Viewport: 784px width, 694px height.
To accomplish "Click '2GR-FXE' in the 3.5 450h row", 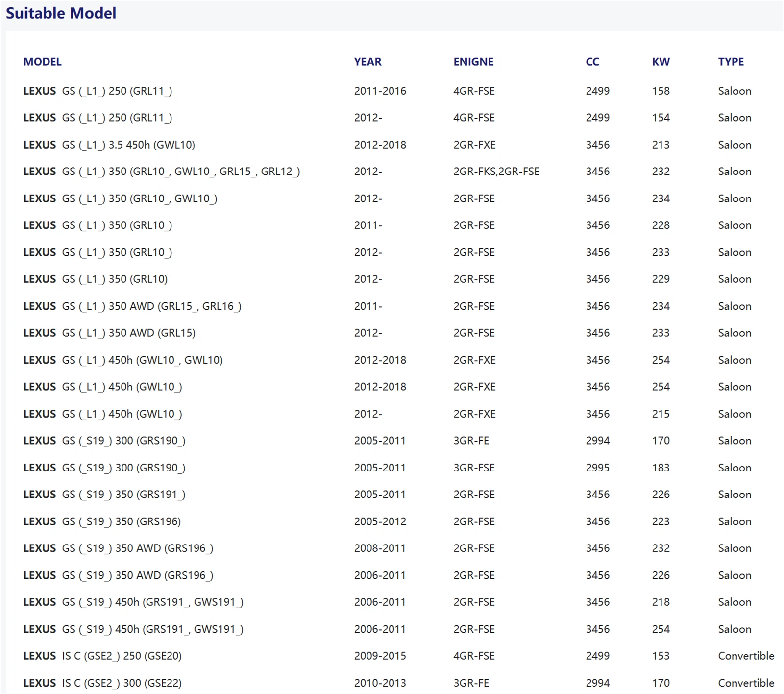I will (x=474, y=145).
